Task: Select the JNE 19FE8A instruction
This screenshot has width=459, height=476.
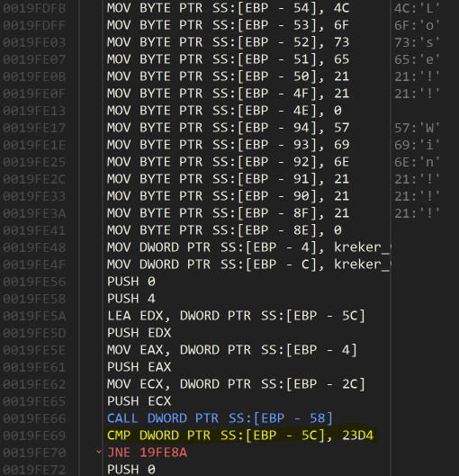Action: coord(147,453)
